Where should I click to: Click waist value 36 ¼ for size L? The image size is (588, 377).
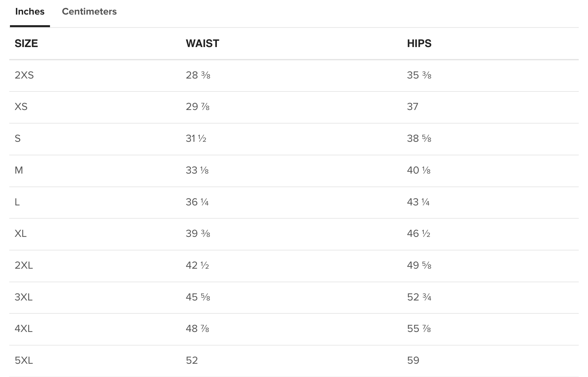197,202
